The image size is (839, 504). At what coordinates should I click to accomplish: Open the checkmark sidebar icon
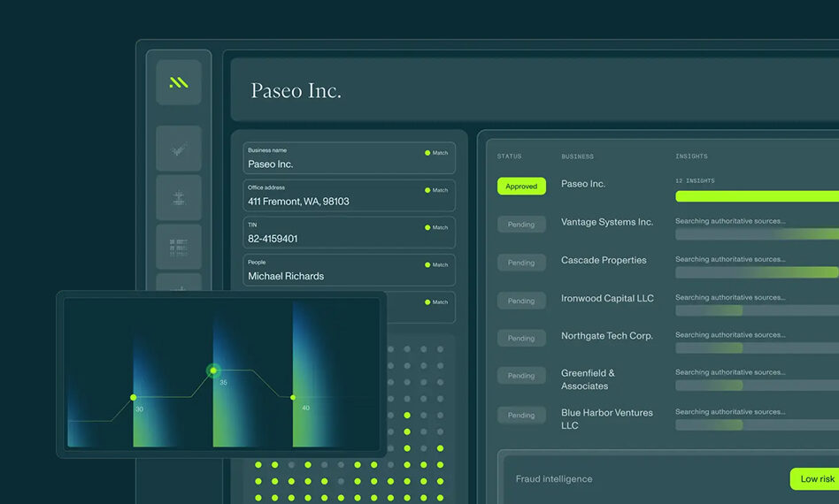coord(179,149)
